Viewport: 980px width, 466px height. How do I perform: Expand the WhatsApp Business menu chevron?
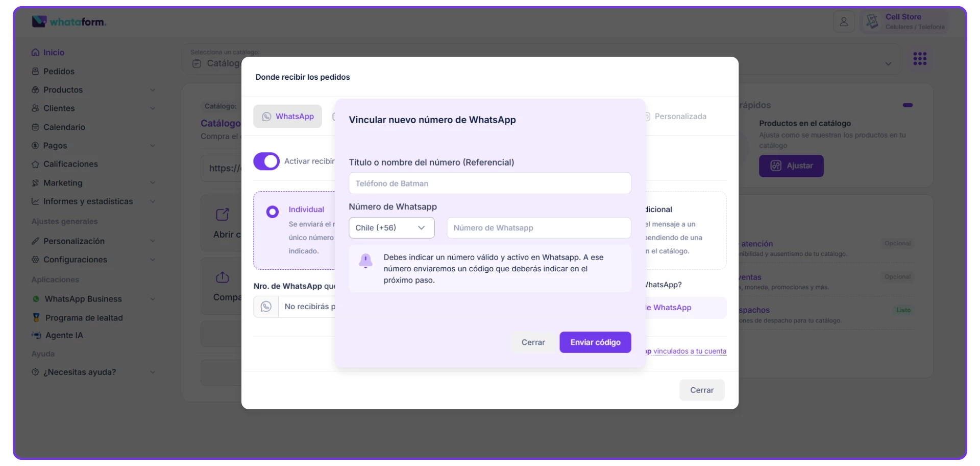[x=153, y=299]
